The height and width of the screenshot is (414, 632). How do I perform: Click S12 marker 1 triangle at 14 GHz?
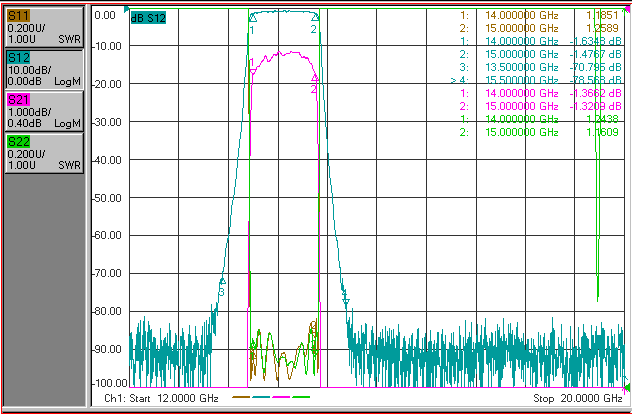[252, 17]
